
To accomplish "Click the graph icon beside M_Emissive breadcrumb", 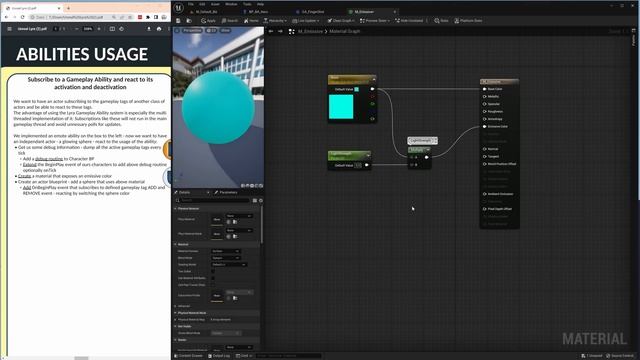I will (x=291, y=31).
